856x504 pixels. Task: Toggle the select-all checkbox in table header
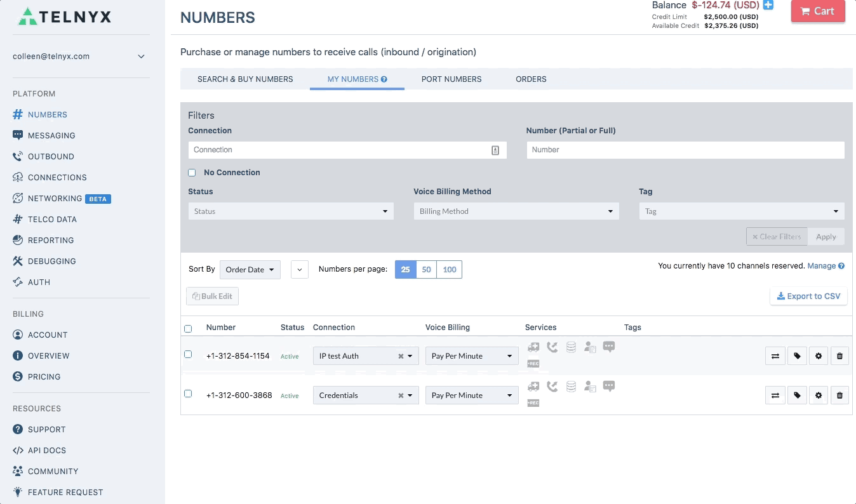(188, 329)
